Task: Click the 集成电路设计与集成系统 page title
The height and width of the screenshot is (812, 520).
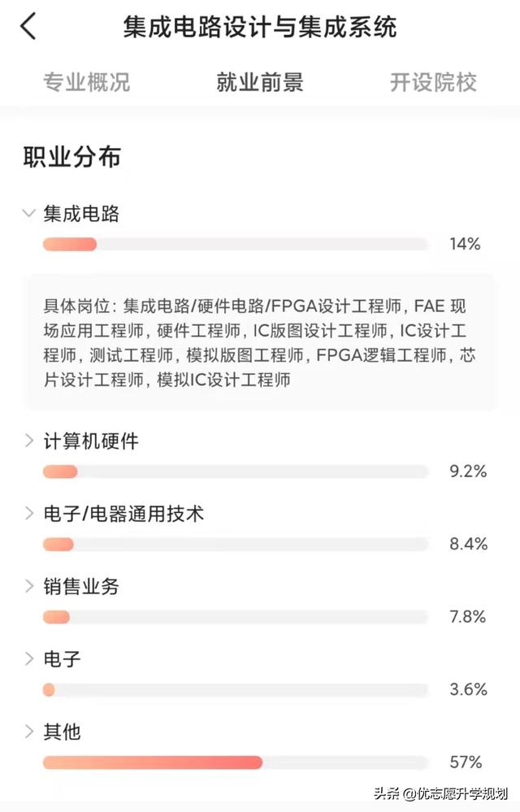Action: point(260,27)
